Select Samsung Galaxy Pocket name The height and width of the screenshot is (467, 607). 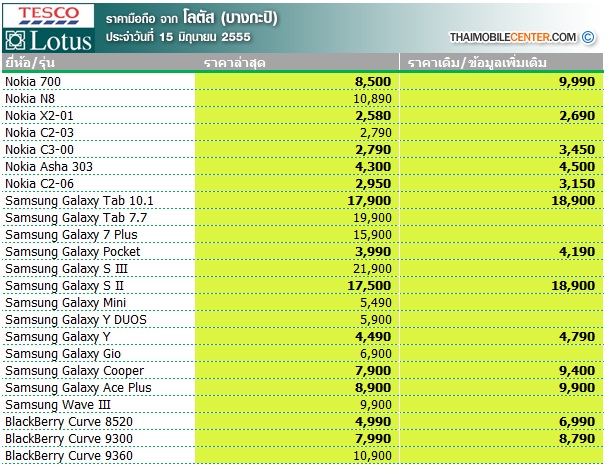click(x=72, y=252)
